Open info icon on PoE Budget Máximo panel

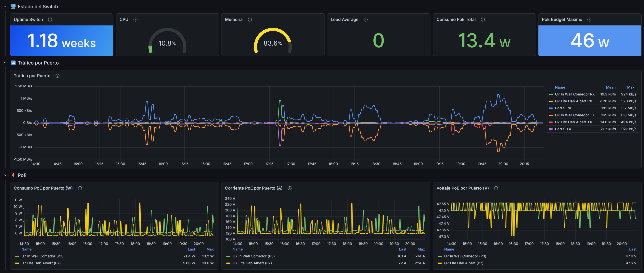point(589,20)
